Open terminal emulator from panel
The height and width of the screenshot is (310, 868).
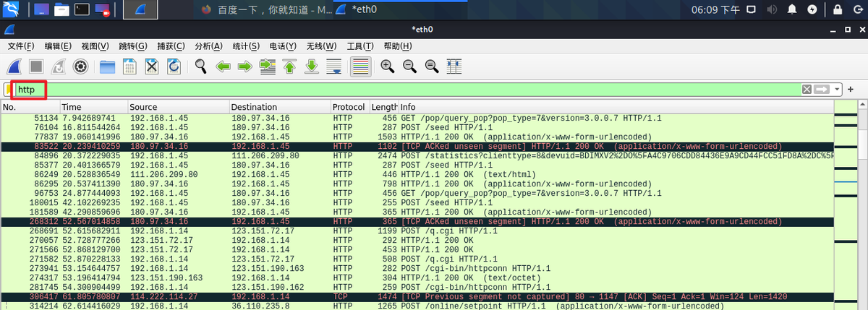(82, 10)
